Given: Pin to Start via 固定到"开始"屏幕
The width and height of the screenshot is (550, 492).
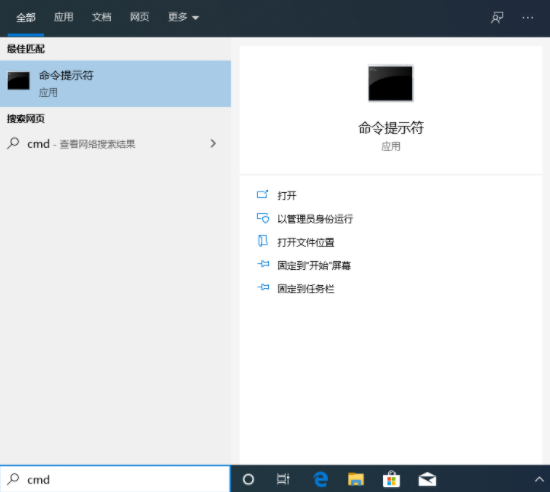Looking at the screenshot, I should point(314,265).
